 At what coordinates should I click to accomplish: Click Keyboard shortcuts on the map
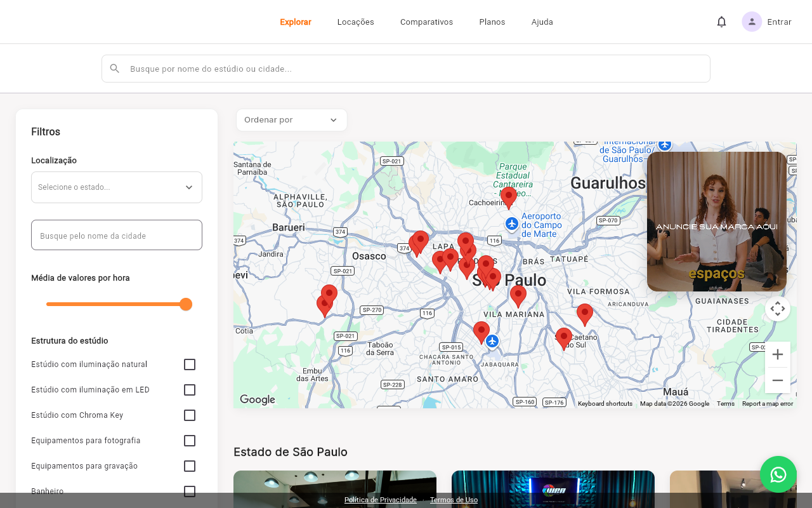tap(605, 404)
